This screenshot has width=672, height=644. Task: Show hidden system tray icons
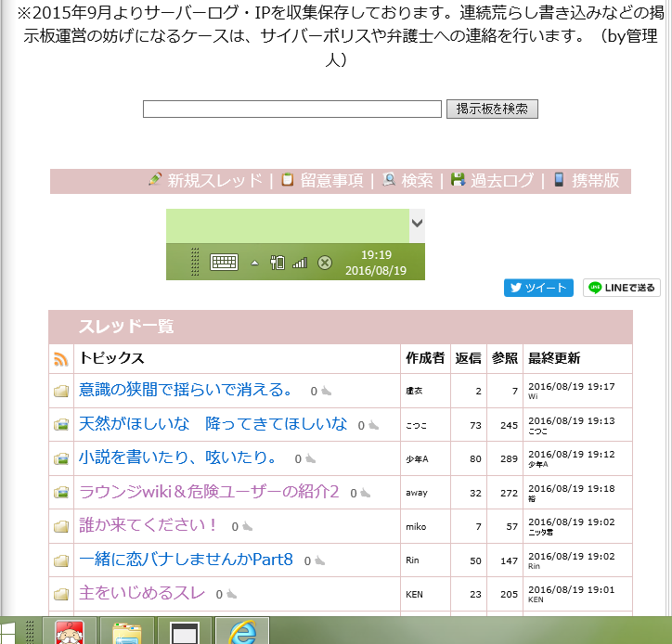255,264
